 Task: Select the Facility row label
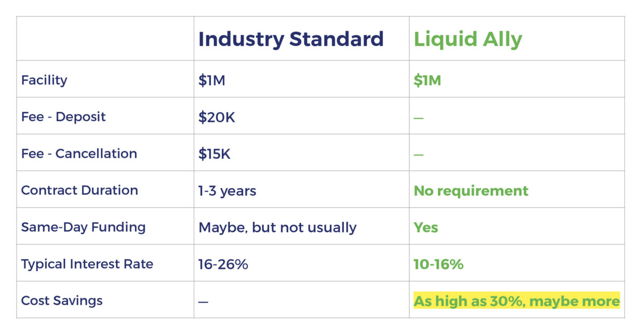click(44, 80)
